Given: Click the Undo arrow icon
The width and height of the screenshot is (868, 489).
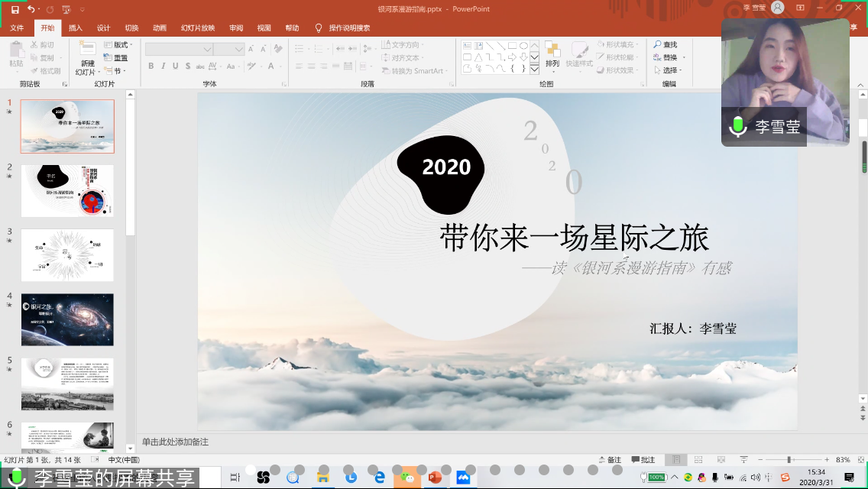Looking at the screenshot, I should [31, 9].
